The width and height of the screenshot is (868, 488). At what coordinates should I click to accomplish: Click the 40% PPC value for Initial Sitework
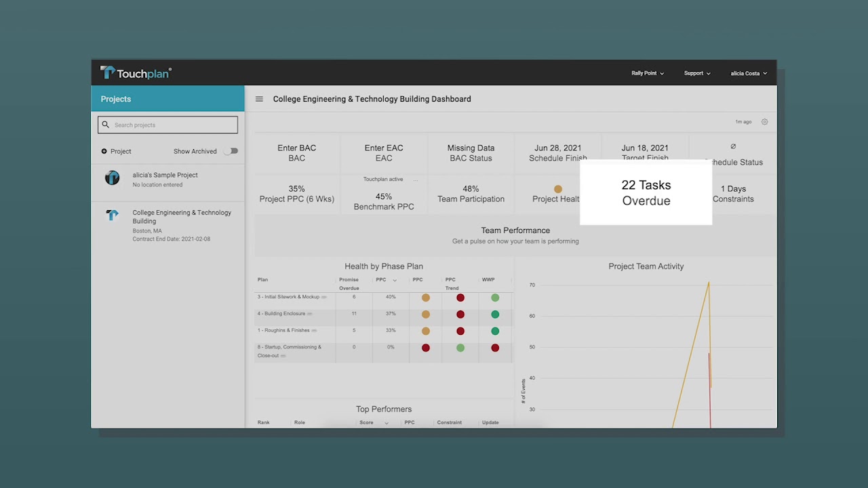coord(391,297)
